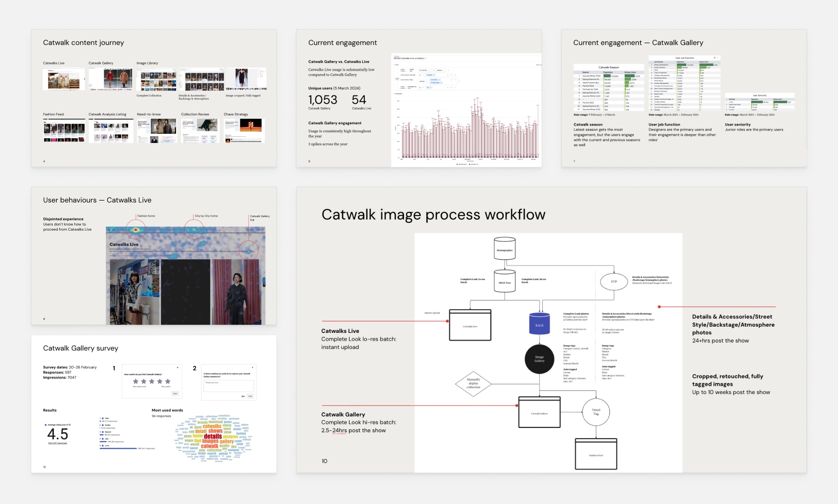Select the 'User job function' heading text
The width and height of the screenshot is (838, 504).
[x=664, y=125]
